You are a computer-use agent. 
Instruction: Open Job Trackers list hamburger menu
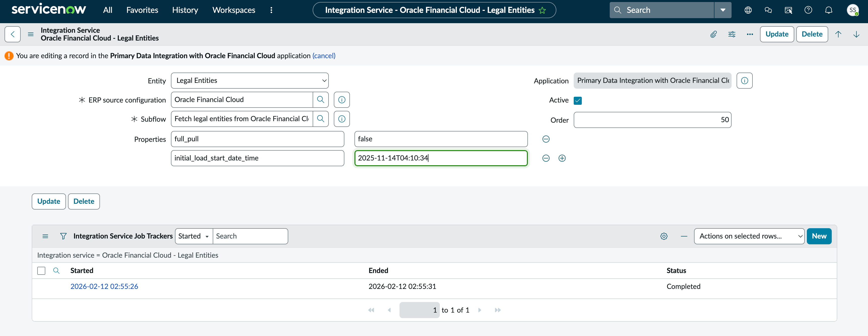click(x=45, y=236)
